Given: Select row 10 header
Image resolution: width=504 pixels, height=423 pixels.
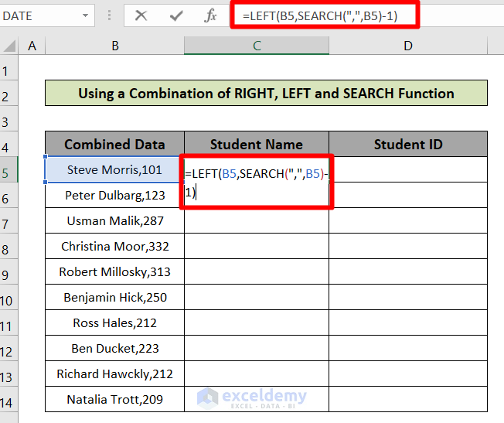Looking at the screenshot, I should [x=9, y=297].
